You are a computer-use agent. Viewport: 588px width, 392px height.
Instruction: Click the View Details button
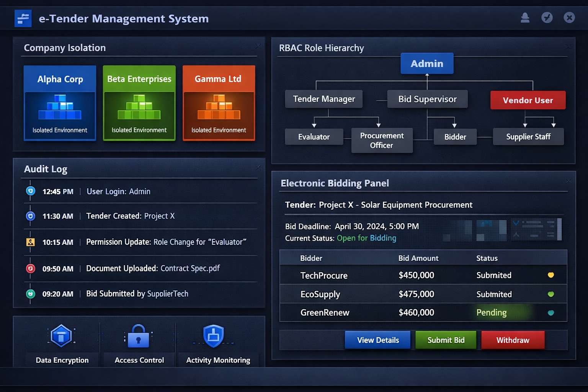coord(377,340)
